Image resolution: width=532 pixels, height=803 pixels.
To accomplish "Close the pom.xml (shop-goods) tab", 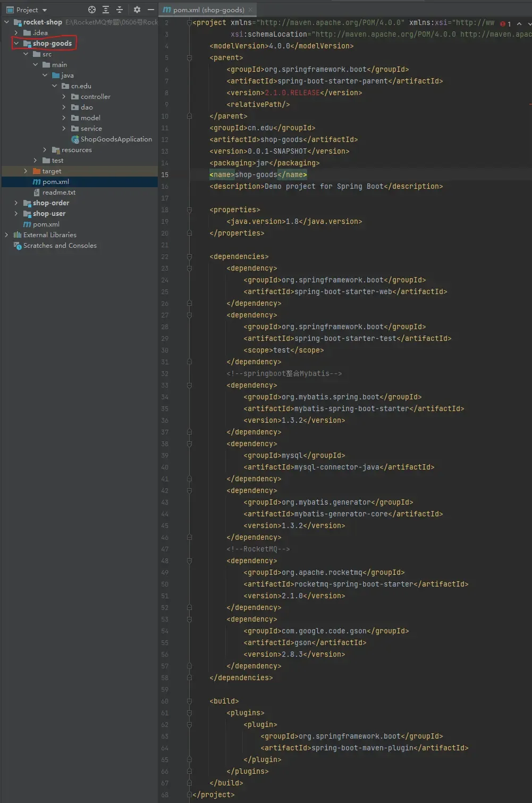I will tap(250, 10).
